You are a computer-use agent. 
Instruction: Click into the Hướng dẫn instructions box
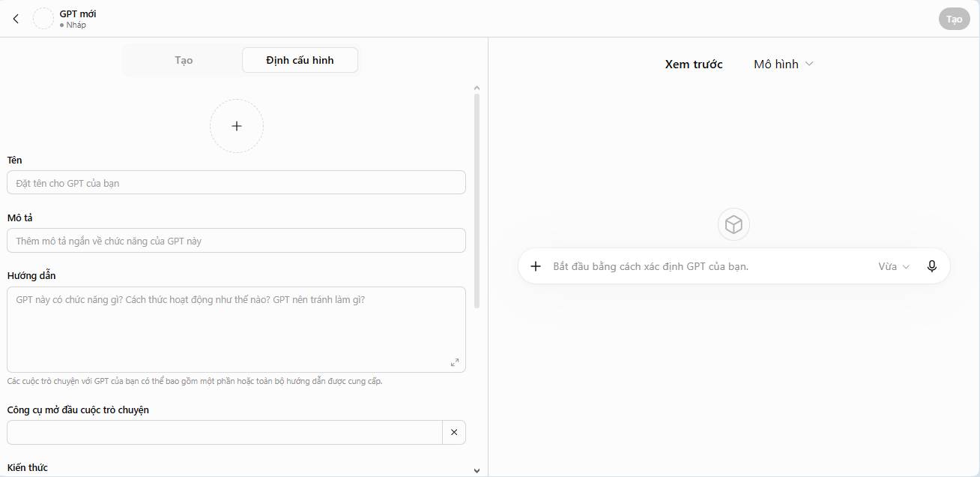pos(236,329)
